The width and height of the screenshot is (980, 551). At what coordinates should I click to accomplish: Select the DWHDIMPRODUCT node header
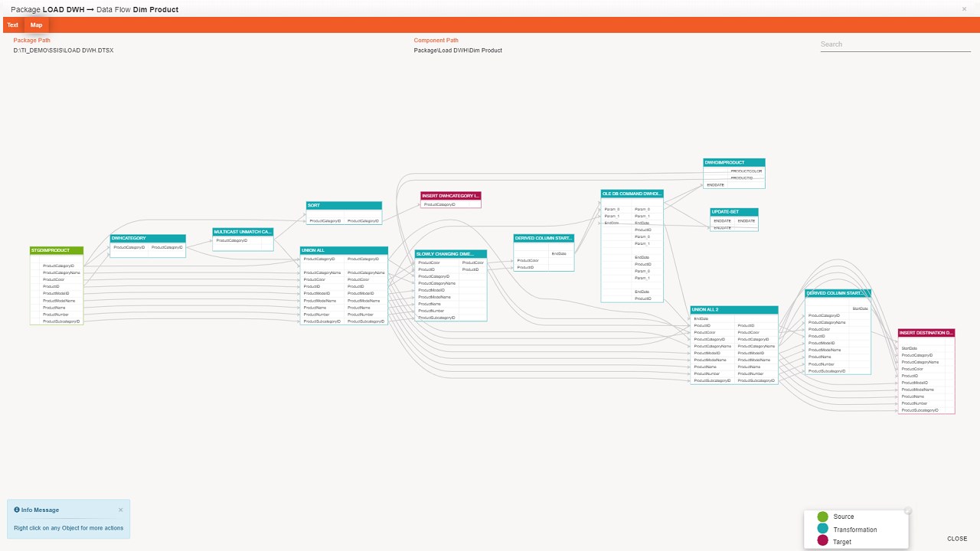click(734, 162)
